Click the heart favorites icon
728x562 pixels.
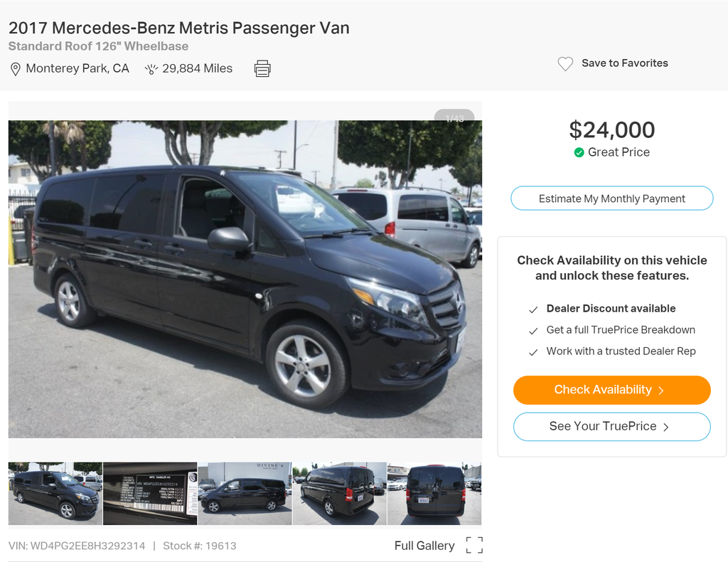click(x=565, y=63)
